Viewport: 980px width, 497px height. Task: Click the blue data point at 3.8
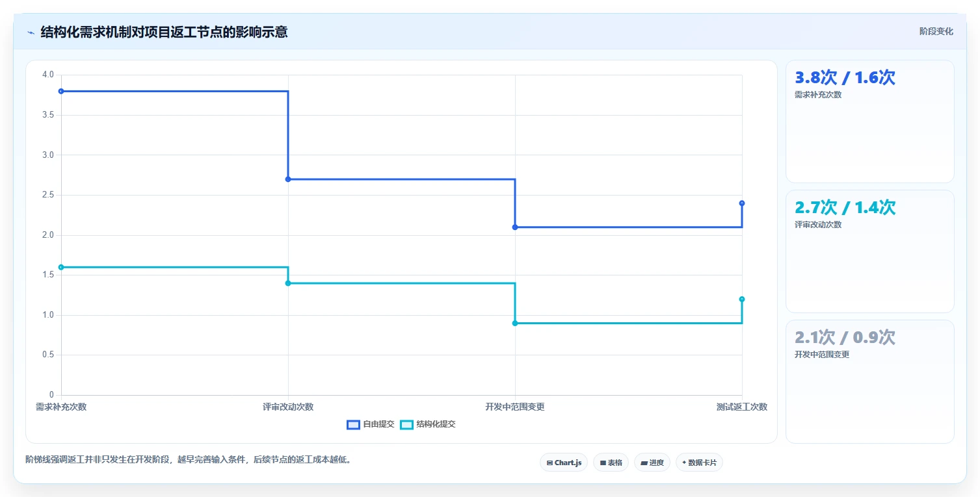(61, 91)
